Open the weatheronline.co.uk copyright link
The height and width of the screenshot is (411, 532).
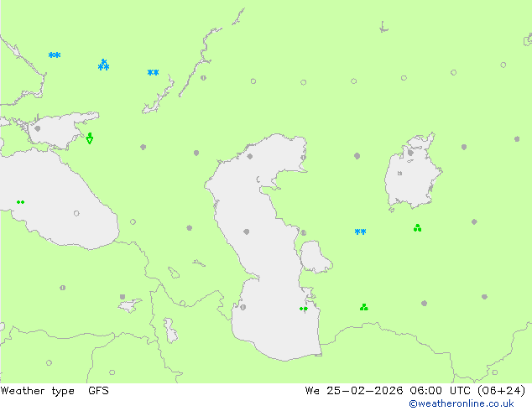click(x=462, y=403)
